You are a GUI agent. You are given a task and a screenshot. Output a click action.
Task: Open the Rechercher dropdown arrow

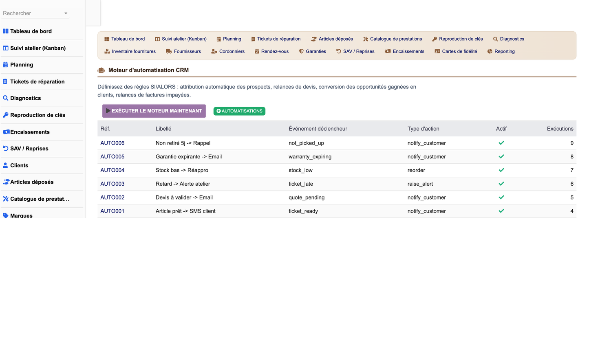point(66,13)
